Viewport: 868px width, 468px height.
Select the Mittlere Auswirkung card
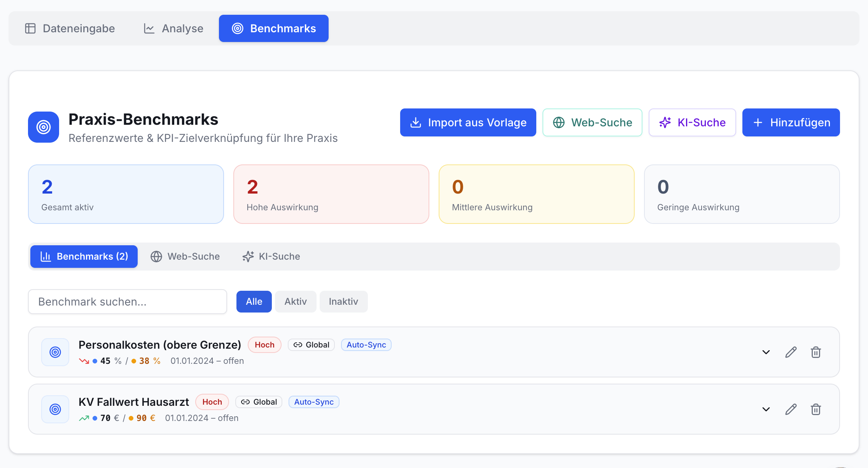537,194
